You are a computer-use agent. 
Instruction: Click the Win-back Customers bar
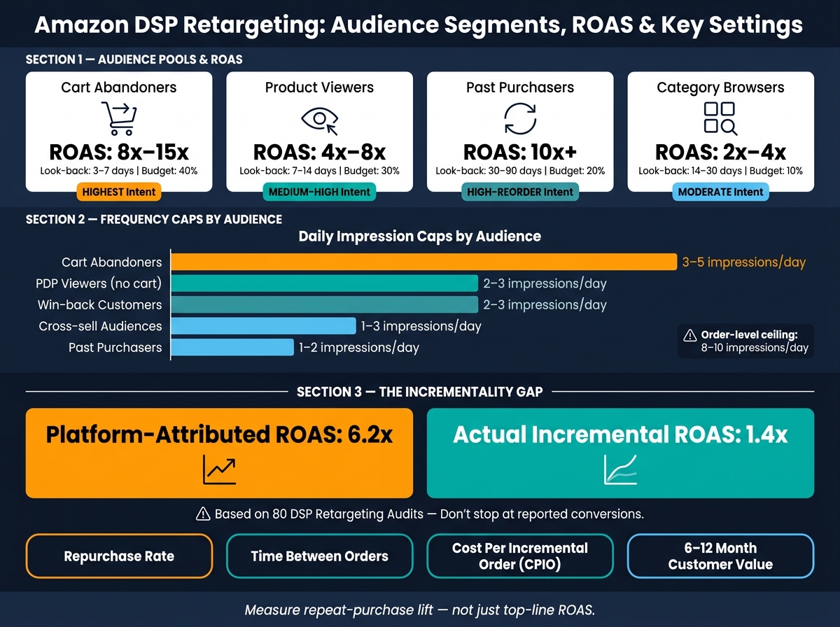tap(325, 304)
